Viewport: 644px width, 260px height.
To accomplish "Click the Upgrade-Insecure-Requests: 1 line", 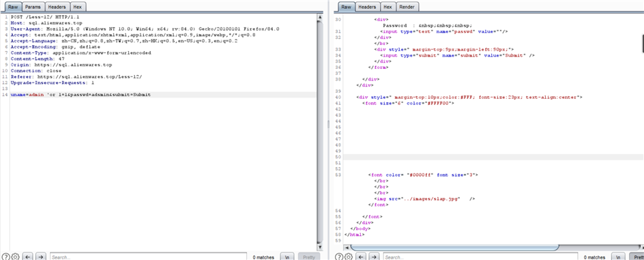I will [x=53, y=83].
